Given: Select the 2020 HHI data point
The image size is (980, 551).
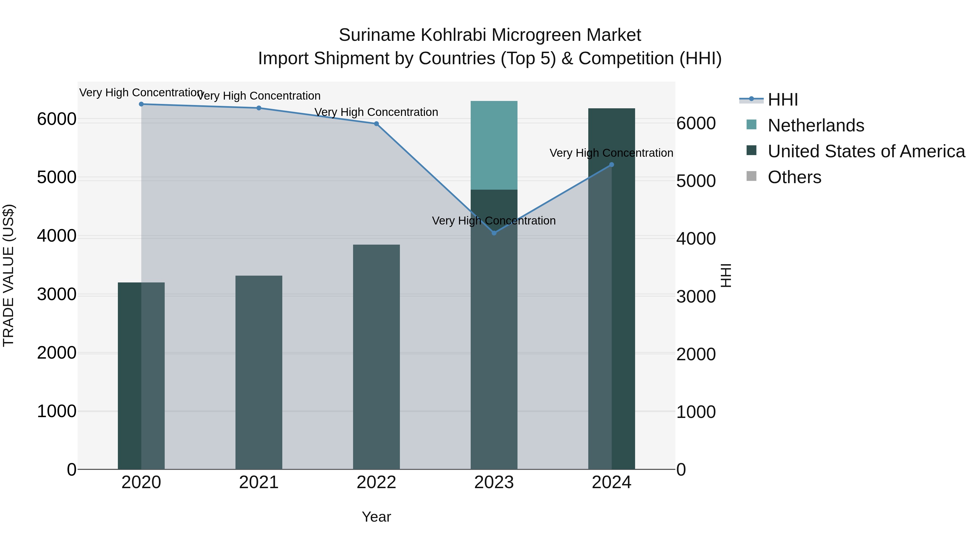Looking at the screenshot, I should [x=141, y=104].
